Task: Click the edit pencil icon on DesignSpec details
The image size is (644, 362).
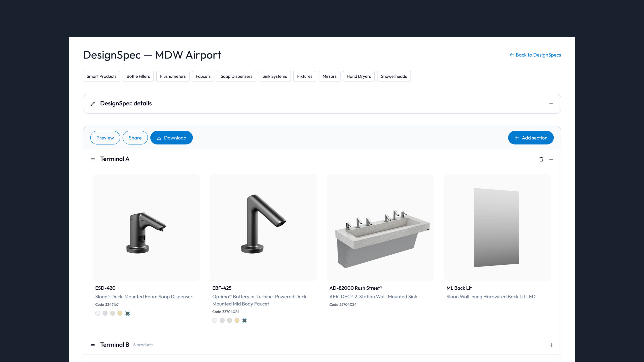Action: click(93, 104)
